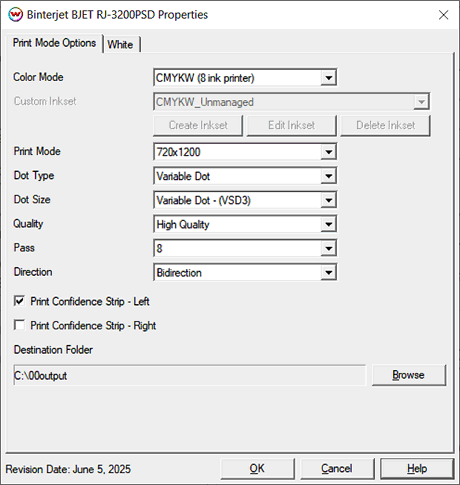The width and height of the screenshot is (460, 485).
Task: Switch to the White tab
Action: coord(121,44)
